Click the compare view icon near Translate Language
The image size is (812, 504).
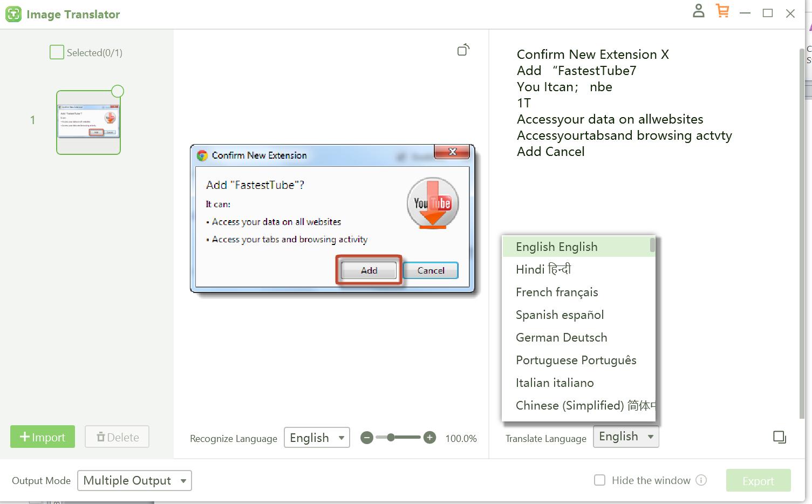click(x=779, y=437)
